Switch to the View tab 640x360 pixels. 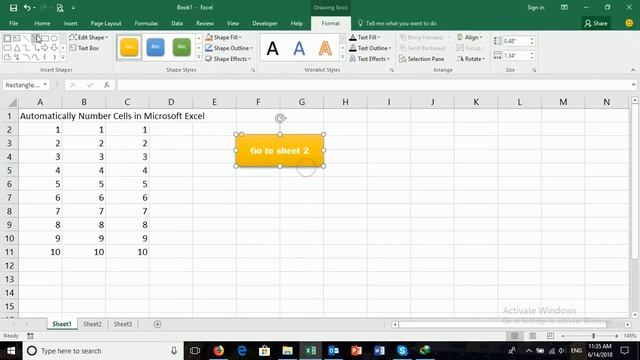pos(233,24)
